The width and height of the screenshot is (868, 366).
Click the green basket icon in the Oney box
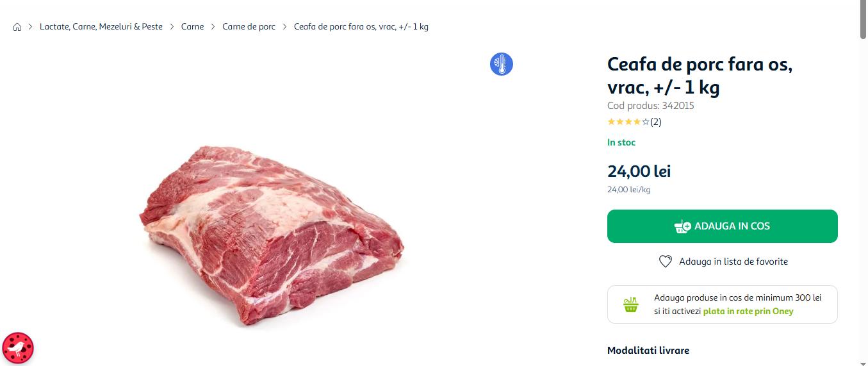631,304
